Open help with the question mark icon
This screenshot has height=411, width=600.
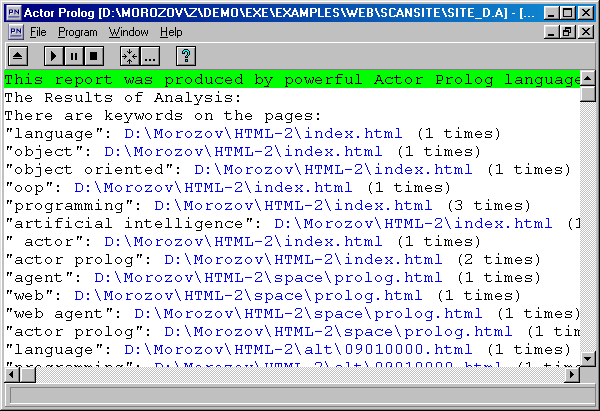pyautogui.click(x=186, y=56)
